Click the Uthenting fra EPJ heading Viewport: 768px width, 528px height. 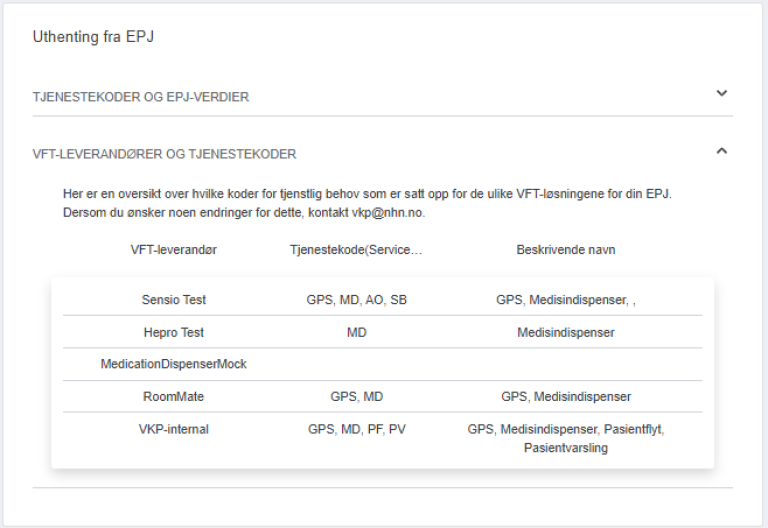pyautogui.click(x=93, y=37)
